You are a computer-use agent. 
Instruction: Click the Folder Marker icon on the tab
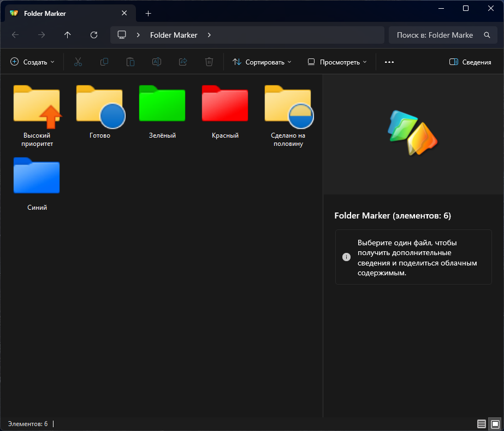[x=14, y=13]
